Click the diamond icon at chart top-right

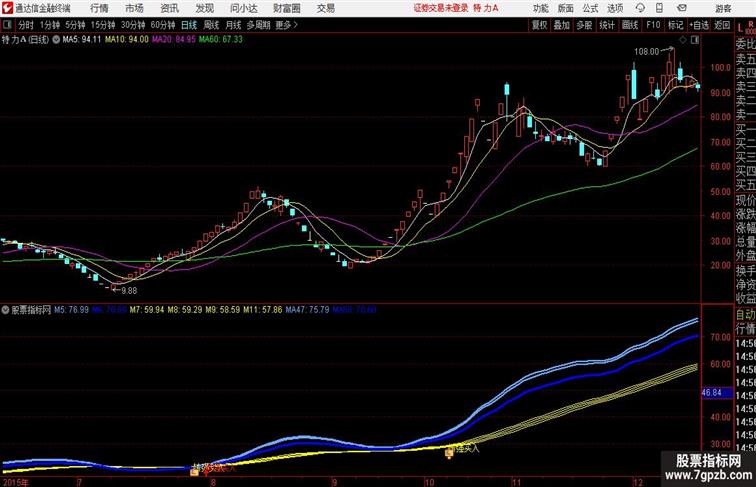[683, 40]
